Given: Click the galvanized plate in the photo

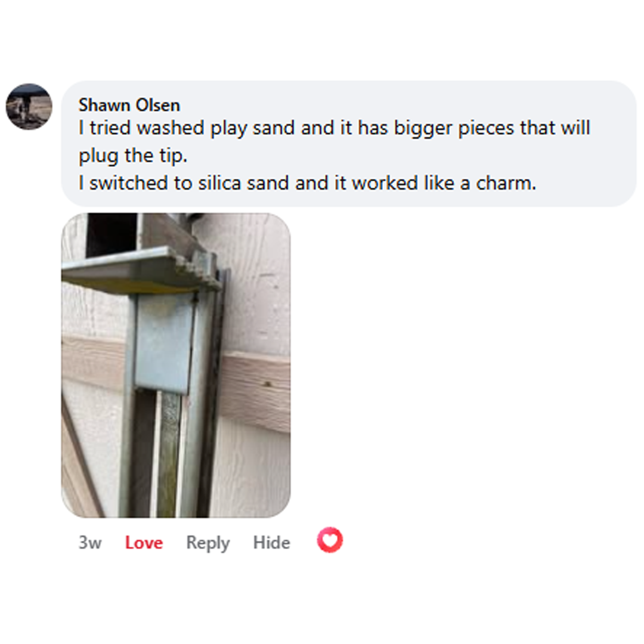Looking at the screenshot, I should tap(165, 343).
